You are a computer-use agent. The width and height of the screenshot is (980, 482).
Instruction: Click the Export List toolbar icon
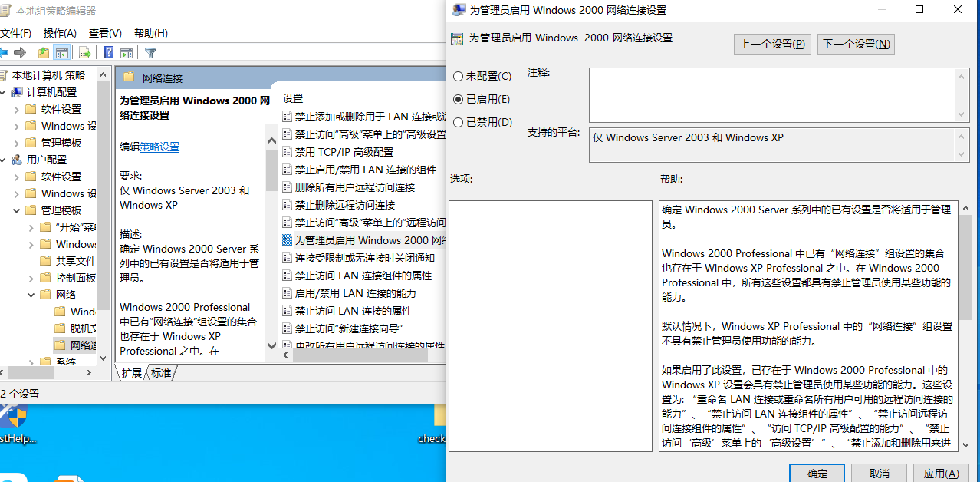tap(85, 52)
